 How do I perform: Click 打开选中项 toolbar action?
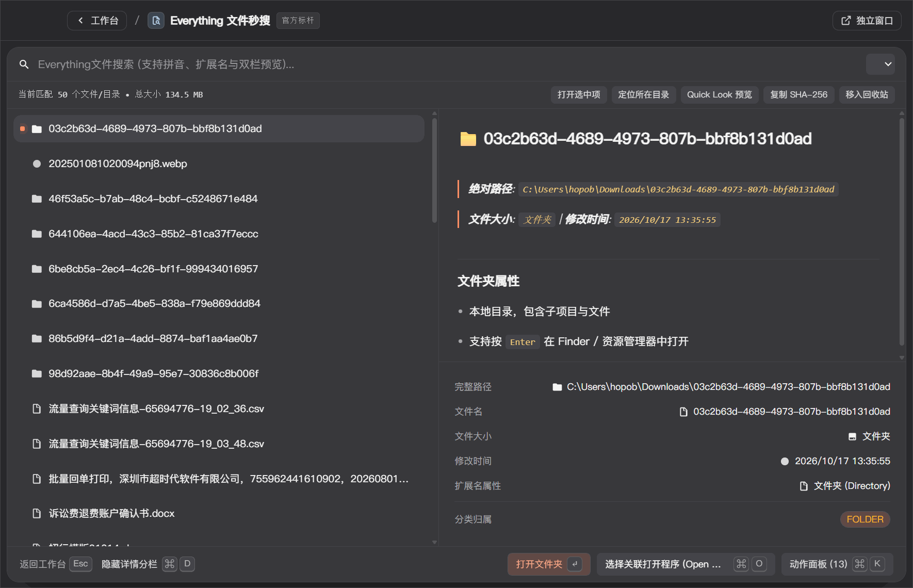pos(579,95)
